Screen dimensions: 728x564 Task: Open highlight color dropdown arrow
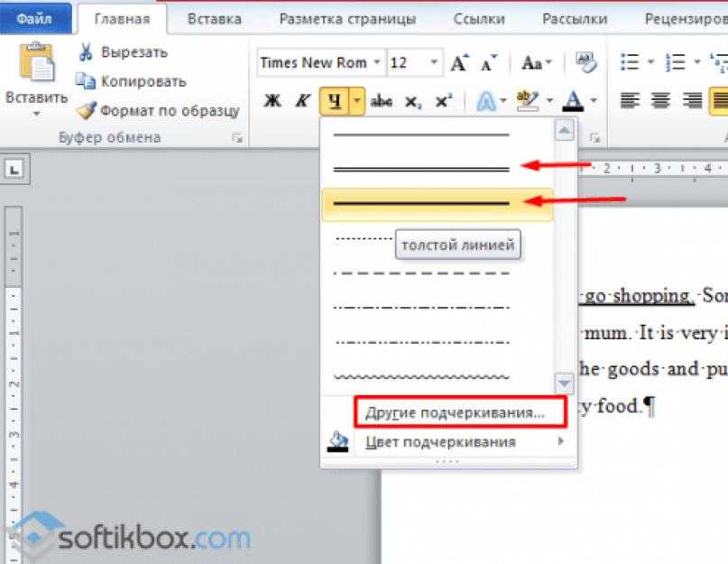549,100
